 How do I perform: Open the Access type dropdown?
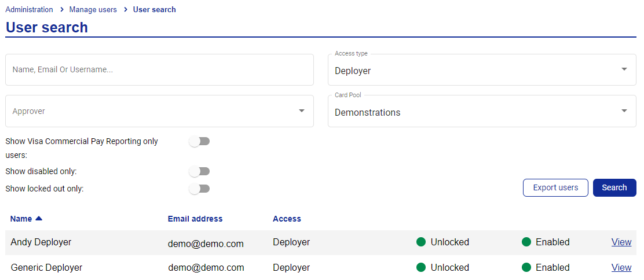coord(482,70)
